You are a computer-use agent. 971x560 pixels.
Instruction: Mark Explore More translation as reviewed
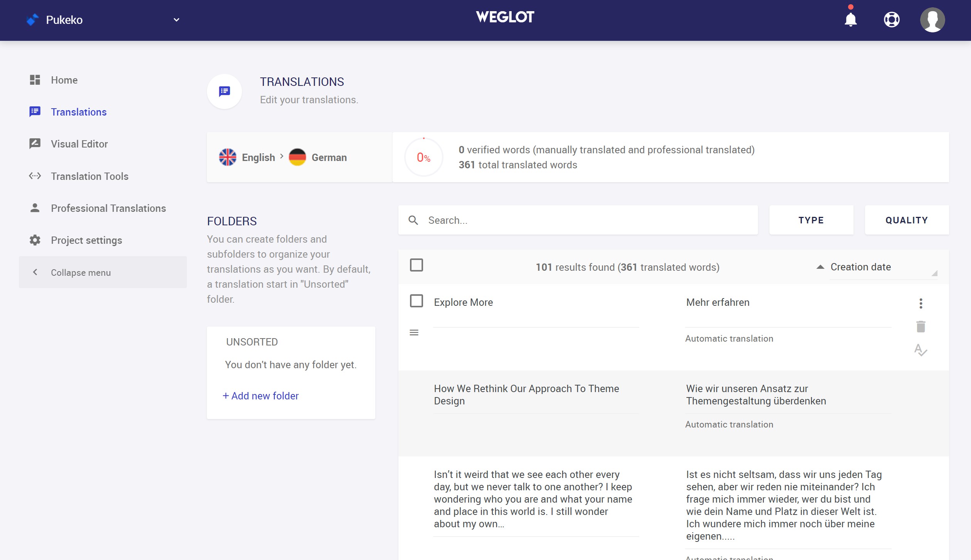921,350
